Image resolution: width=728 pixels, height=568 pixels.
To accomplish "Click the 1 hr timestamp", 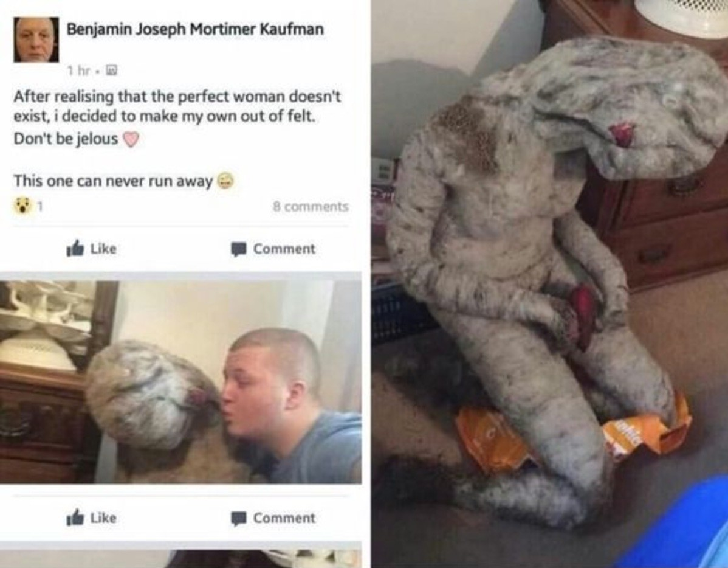I will [x=78, y=71].
